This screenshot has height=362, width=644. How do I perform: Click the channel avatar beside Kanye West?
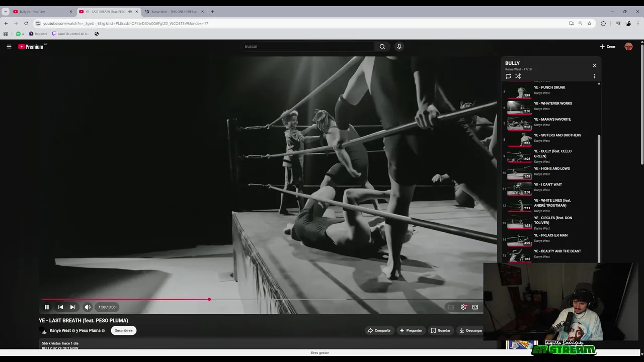click(x=43, y=330)
